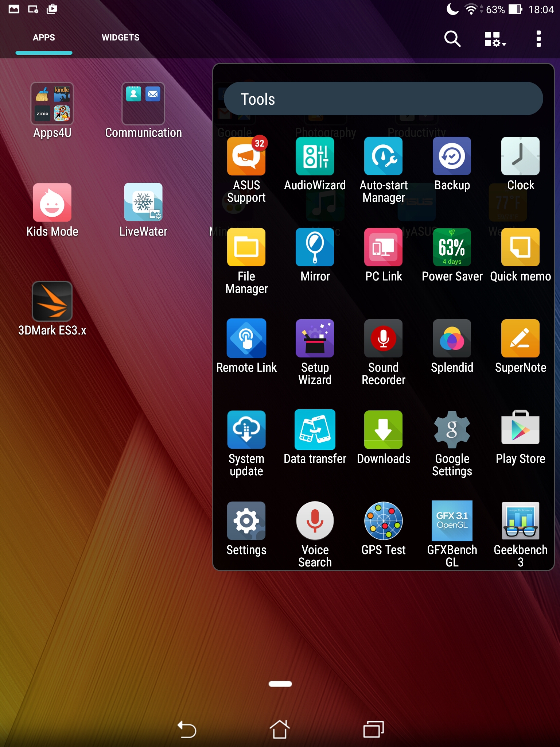560x747 pixels.
Task: Tap the do-not-disturb moon icon
Action: coord(452,9)
